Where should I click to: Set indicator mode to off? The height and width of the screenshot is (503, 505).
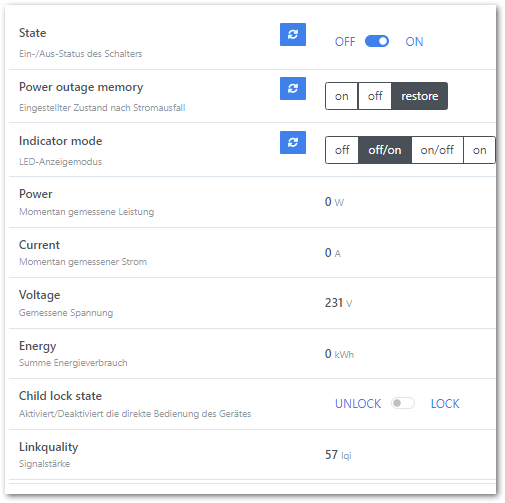(342, 150)
